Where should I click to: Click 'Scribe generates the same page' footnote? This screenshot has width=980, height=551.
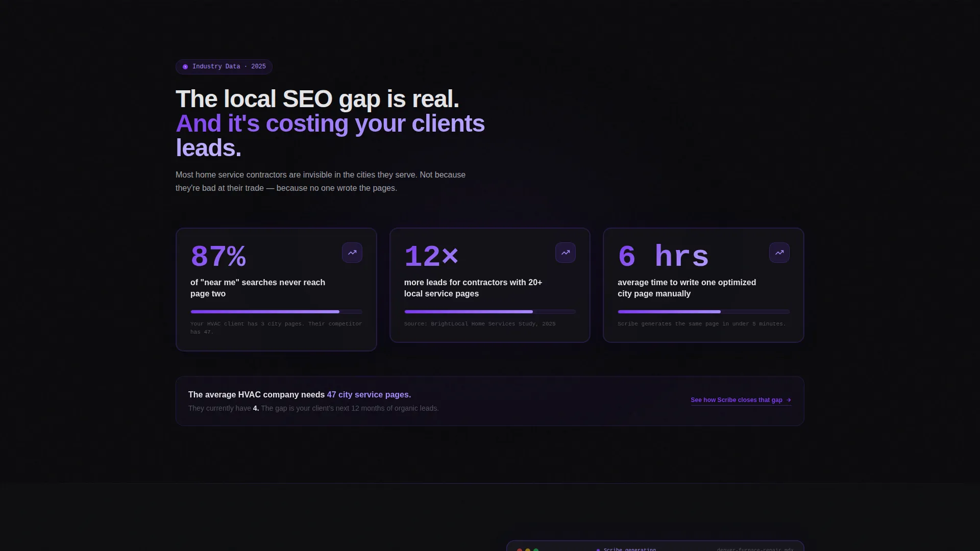click(702, 324)
